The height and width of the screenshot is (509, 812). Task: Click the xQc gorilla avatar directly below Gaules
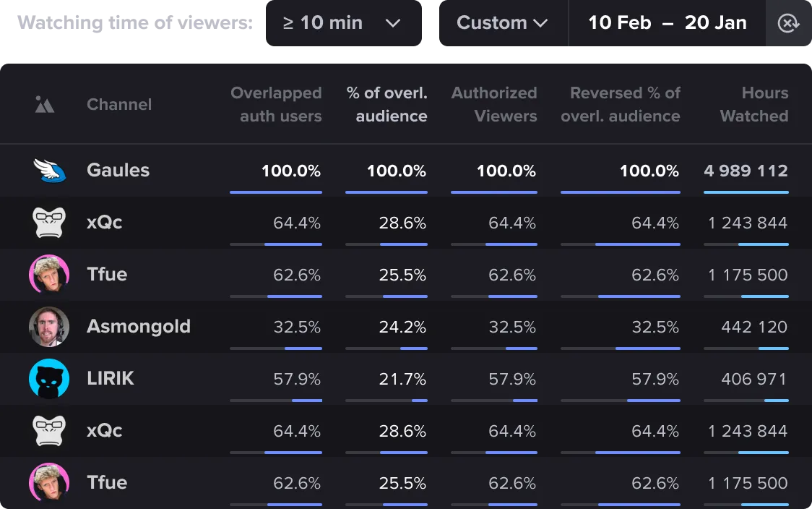tap(49, 223)
